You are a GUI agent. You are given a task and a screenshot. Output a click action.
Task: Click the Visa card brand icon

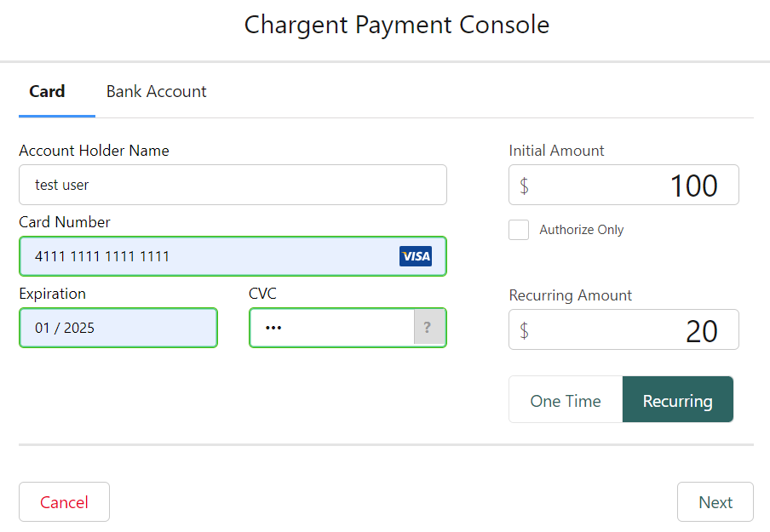[416, 256]
